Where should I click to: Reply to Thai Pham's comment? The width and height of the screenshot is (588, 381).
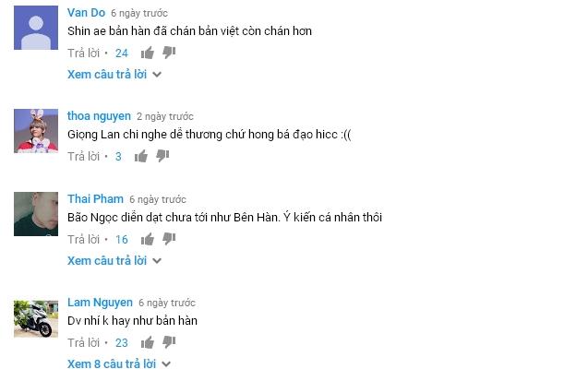click(83, 239)
